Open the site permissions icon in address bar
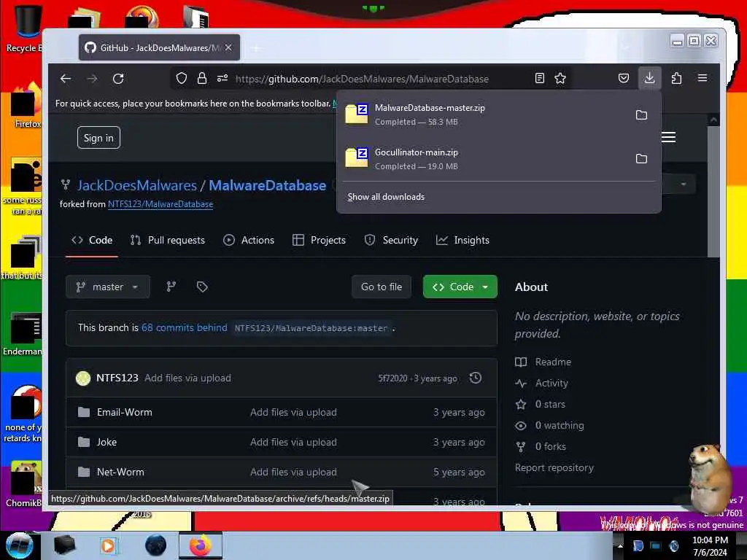747x560 pixels. [x=222, y=78]
